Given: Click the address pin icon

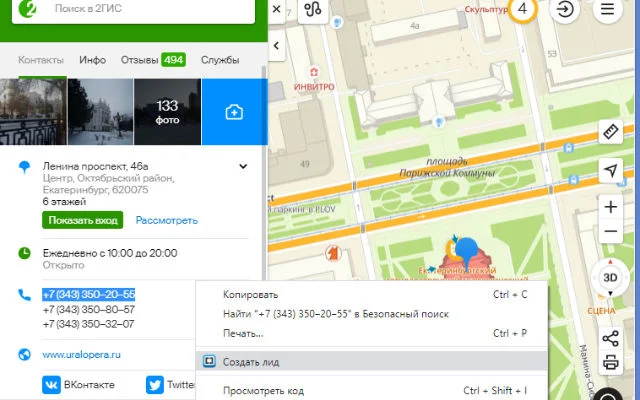Looking at the screenshot, I should 24,167.
